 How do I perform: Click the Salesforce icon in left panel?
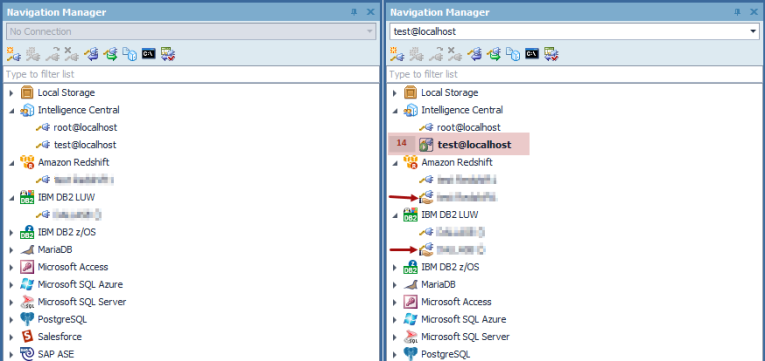click(27, 337)
